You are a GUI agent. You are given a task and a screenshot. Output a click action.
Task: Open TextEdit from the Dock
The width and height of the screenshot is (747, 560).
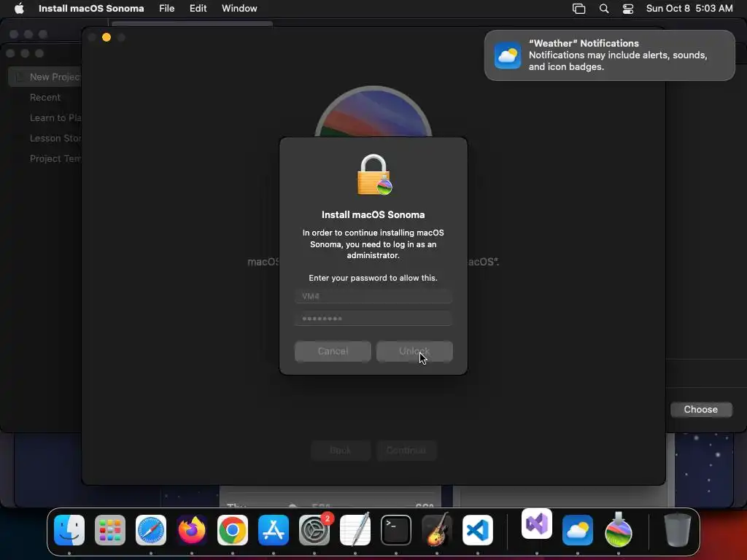(x=355, y=529)
